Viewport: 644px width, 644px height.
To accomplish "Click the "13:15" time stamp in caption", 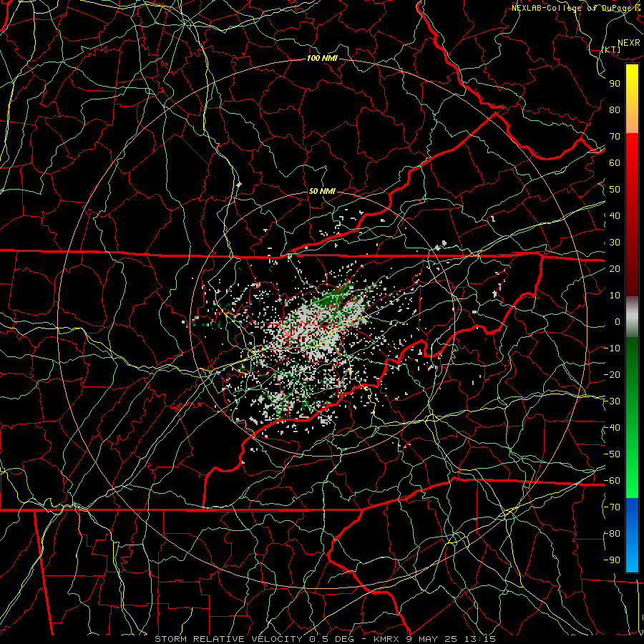I will [x=479, y=639].
